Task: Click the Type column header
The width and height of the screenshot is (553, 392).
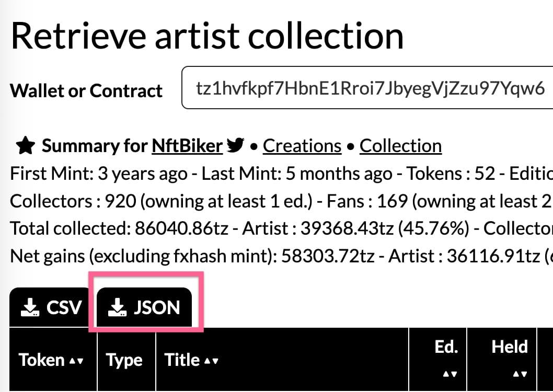Action: click(124, 360)
